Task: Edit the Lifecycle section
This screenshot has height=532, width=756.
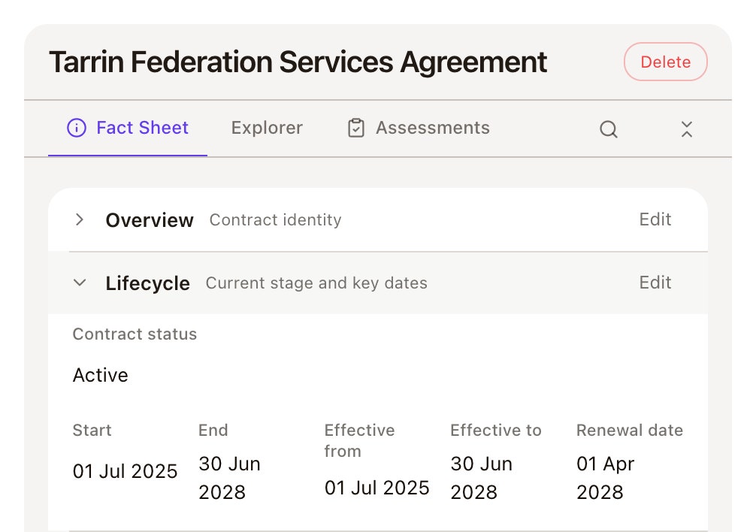Action: pos(655,283)
